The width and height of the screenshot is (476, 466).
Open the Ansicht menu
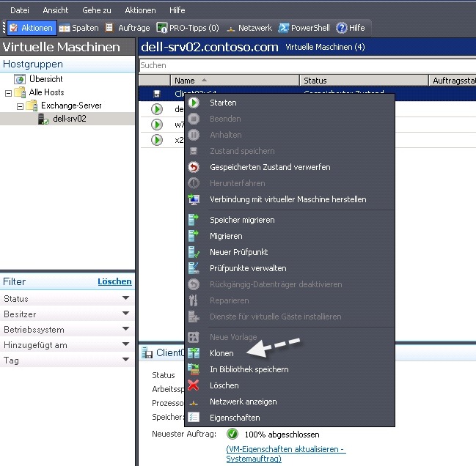coord(56,10)
